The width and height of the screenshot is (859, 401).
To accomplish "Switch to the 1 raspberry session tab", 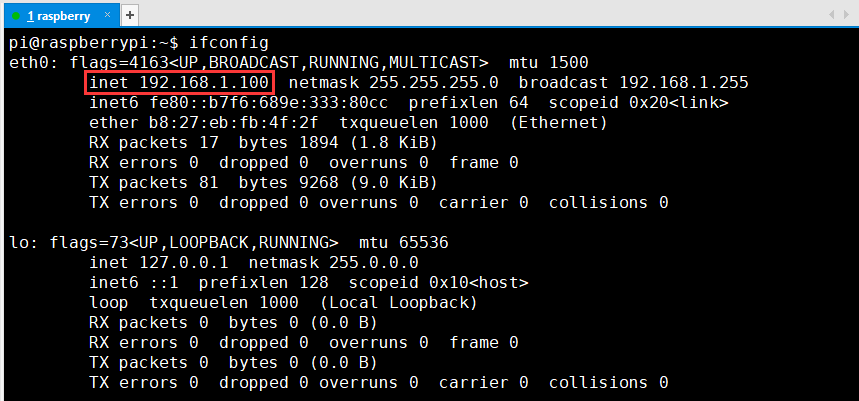I will (x=59, y=15).
